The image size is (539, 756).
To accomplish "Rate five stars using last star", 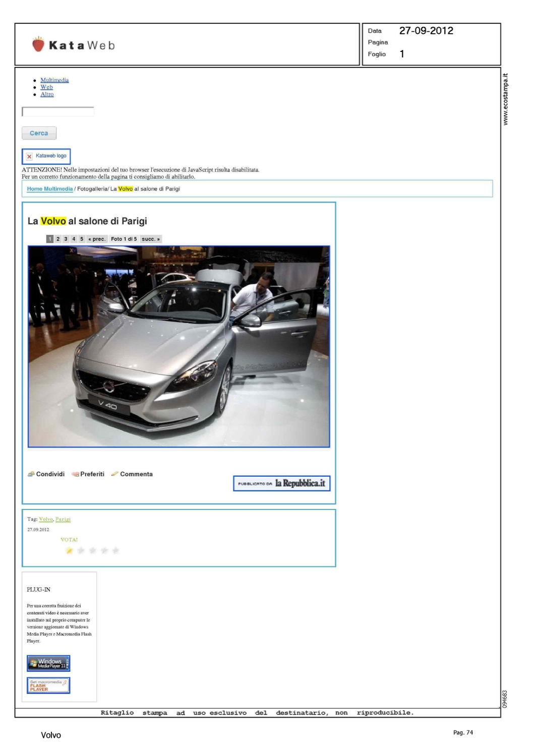I will point(115,550).
